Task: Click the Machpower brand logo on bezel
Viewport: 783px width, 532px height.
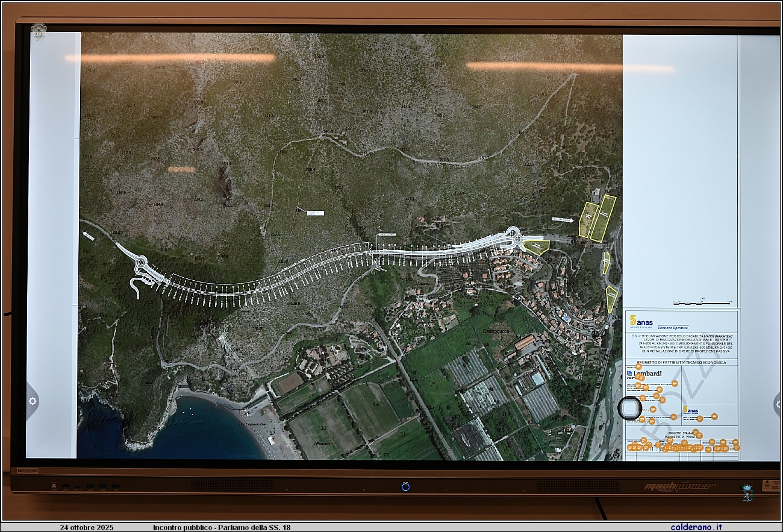Action: click(x=679, y=486)
